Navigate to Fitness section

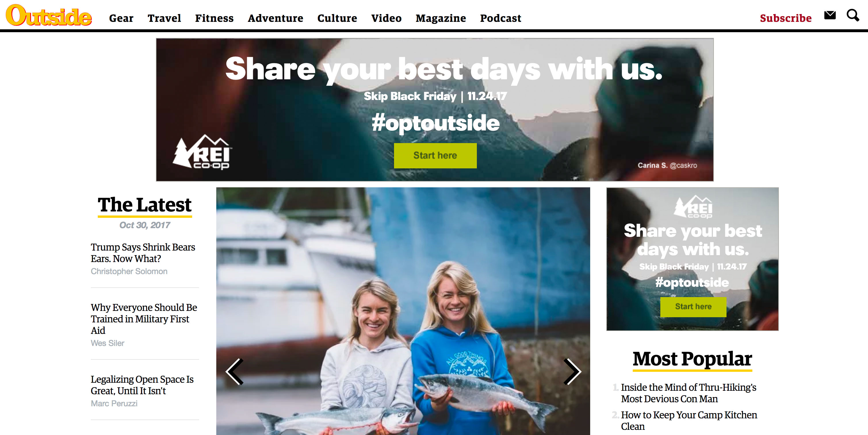coord(214,18)
